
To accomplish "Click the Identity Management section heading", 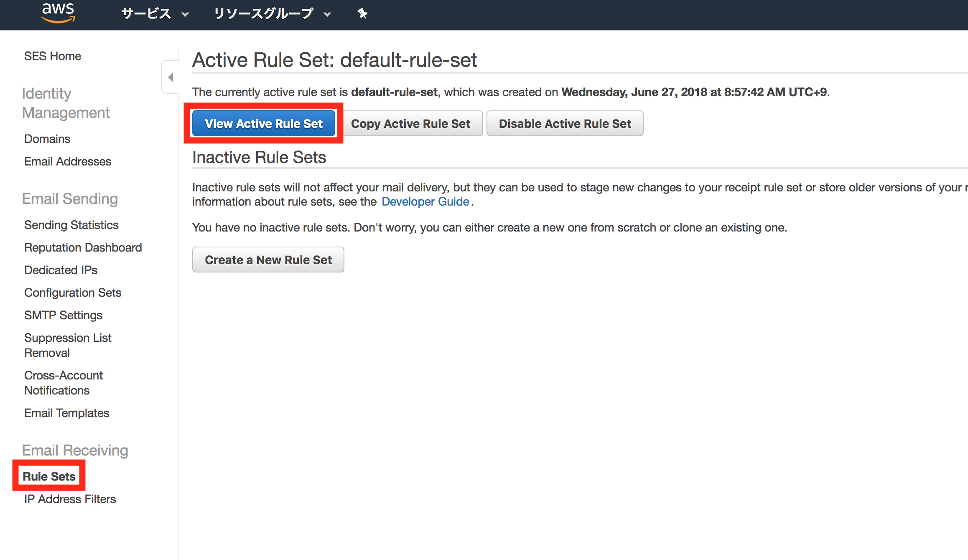I will (66, 103).
